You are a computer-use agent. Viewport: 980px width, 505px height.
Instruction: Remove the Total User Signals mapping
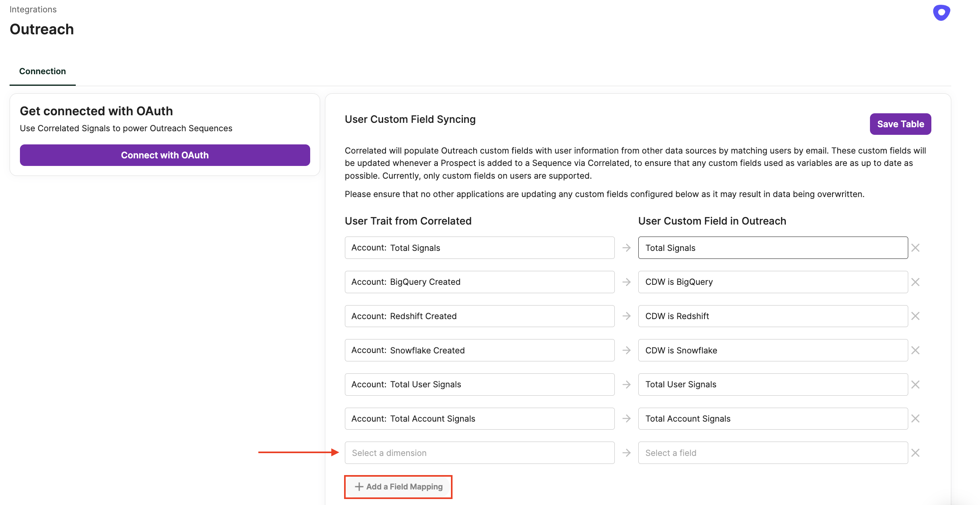pyautogui.click(x=915, y=385)
